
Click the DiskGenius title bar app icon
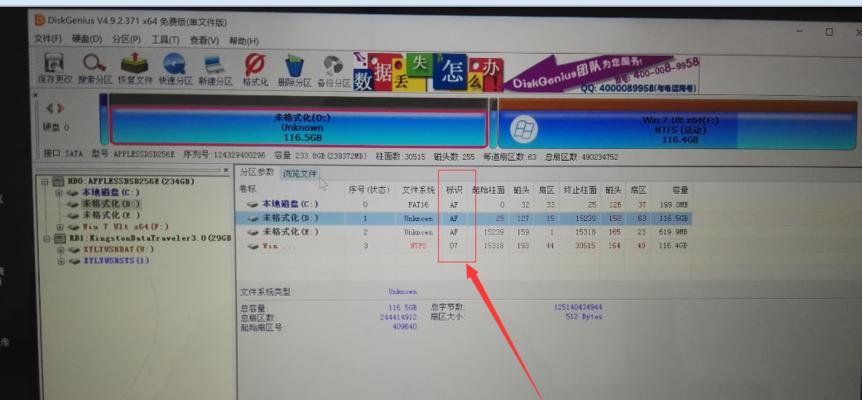(40, 21)
